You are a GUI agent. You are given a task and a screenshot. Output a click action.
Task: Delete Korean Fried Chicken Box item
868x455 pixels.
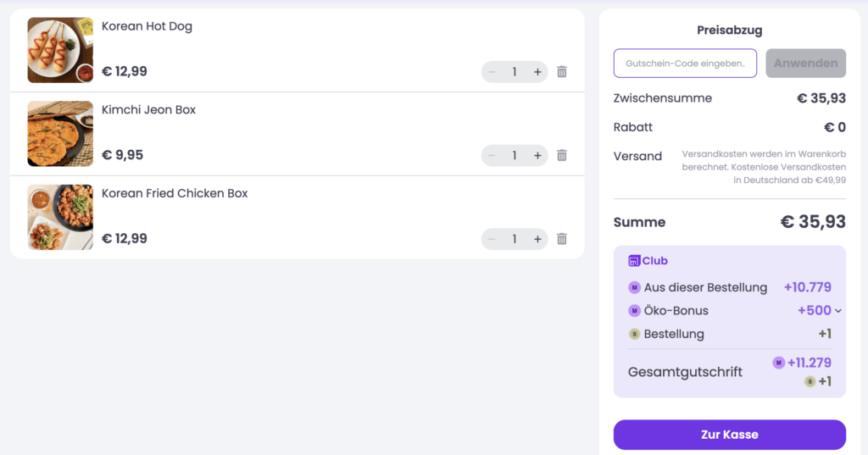[561, 239]
